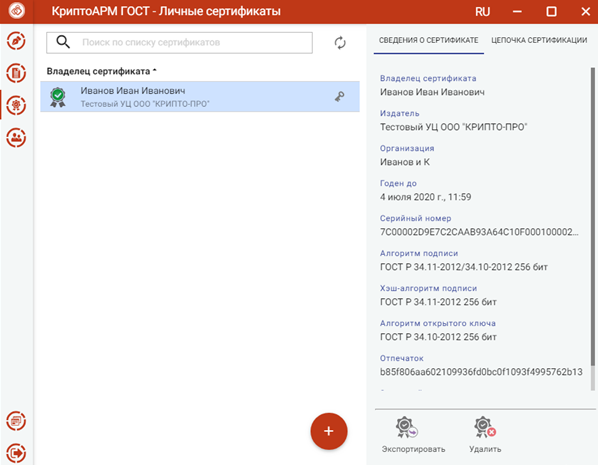Open the Сведения о сертификате tab
This screenshot has width=598, height=465.
(x=429, y=40)
